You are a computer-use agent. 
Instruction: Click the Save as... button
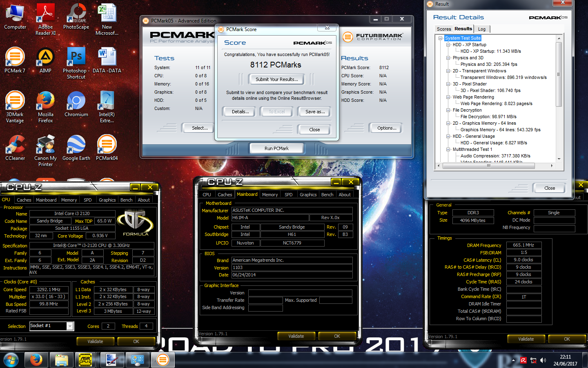[315, 112]
